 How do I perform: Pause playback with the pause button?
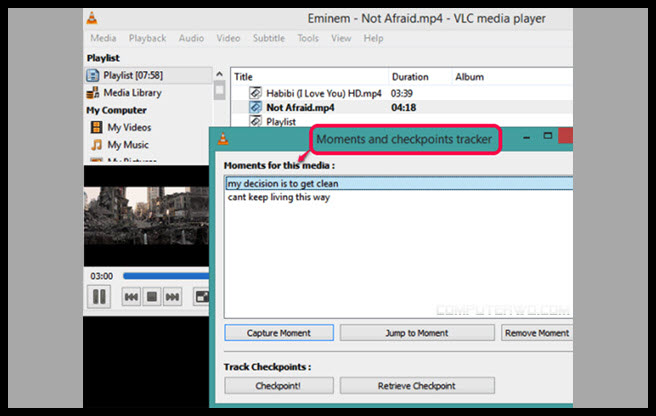point(99,296)
